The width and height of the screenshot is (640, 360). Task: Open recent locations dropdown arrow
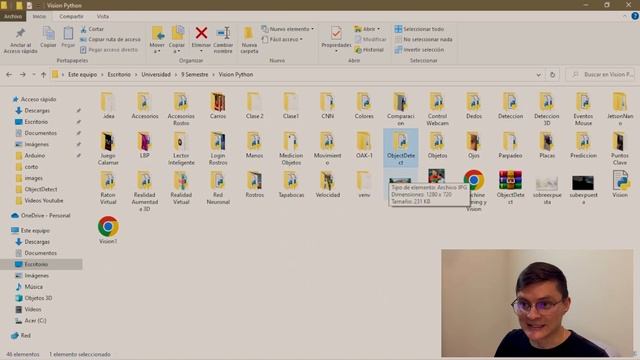(33, 75)
